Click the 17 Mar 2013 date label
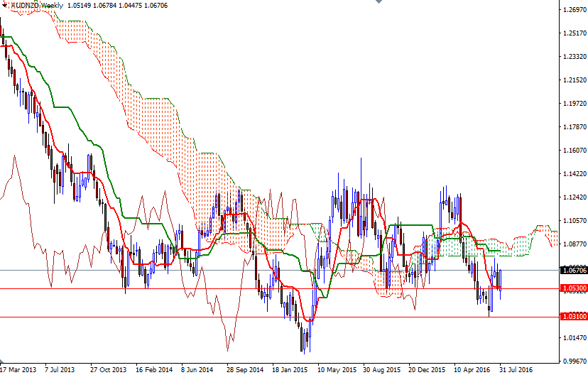Screen dimensions: 588x375 [18, 370]
